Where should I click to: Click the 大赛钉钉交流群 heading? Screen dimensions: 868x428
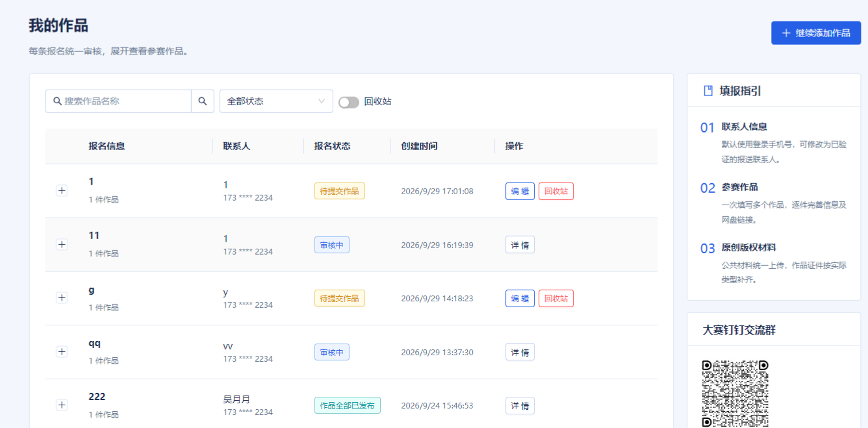coord(739,330)
